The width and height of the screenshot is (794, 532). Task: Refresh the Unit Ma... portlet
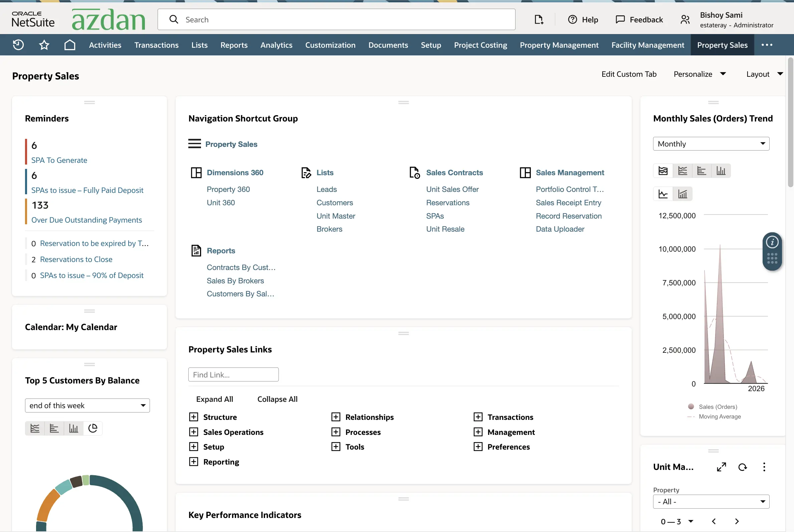pos(743,467)
